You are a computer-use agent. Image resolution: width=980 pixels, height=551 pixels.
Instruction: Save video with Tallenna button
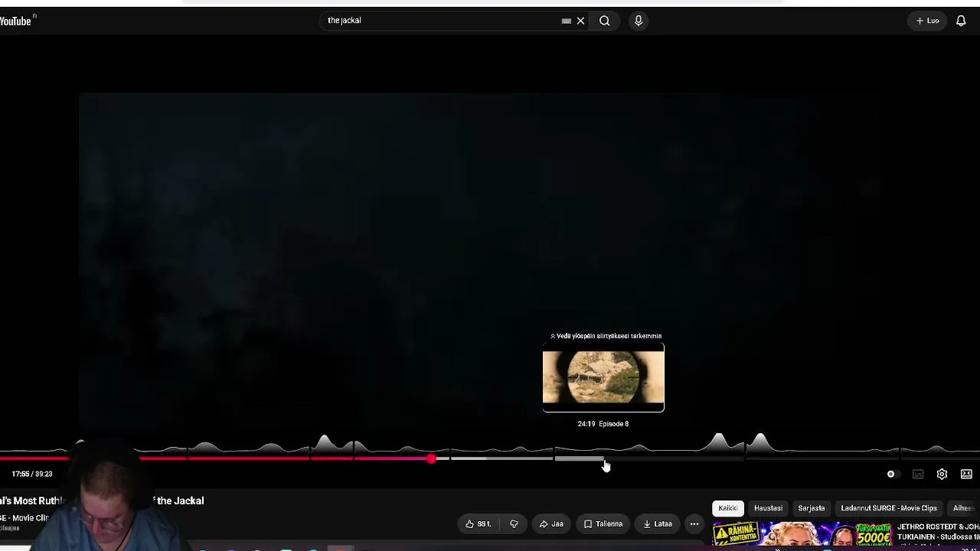[x=603, y=524]
